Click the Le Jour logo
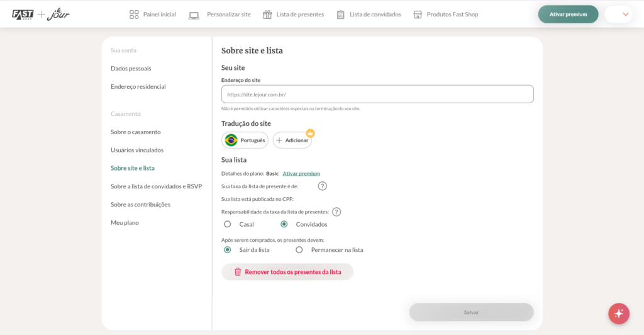Viewport: 644px width, 335px height. tap(58, 14)
